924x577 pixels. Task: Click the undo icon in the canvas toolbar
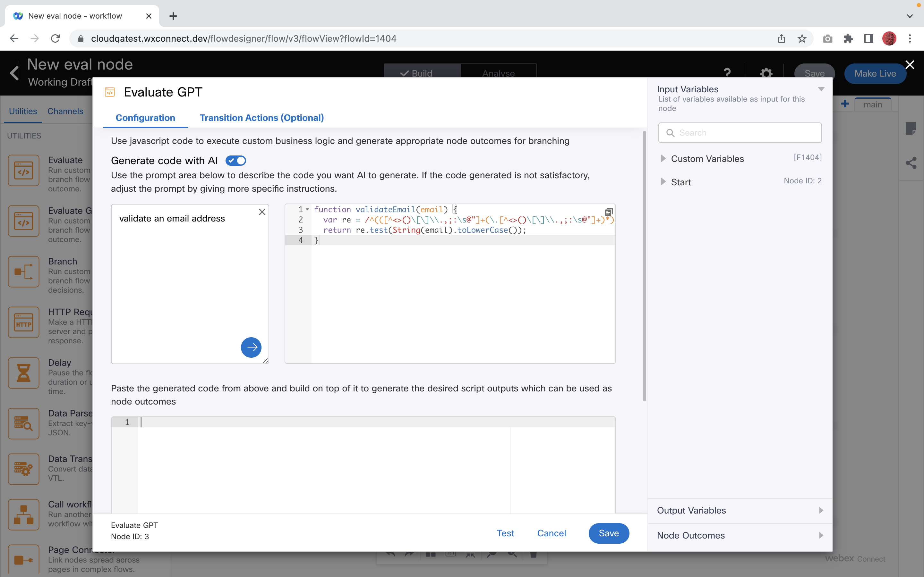click(x=390, y=555)
